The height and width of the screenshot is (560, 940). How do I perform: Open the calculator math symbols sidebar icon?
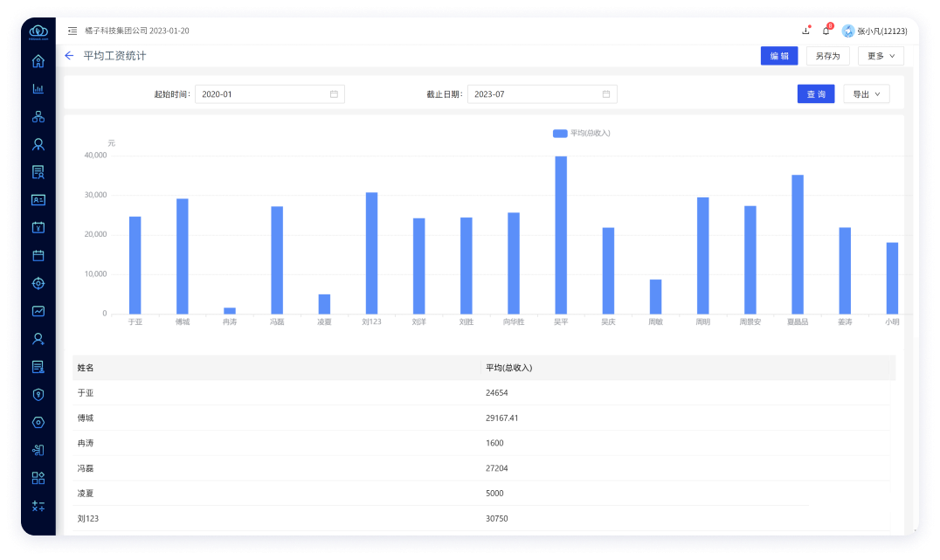pos(38,506)
